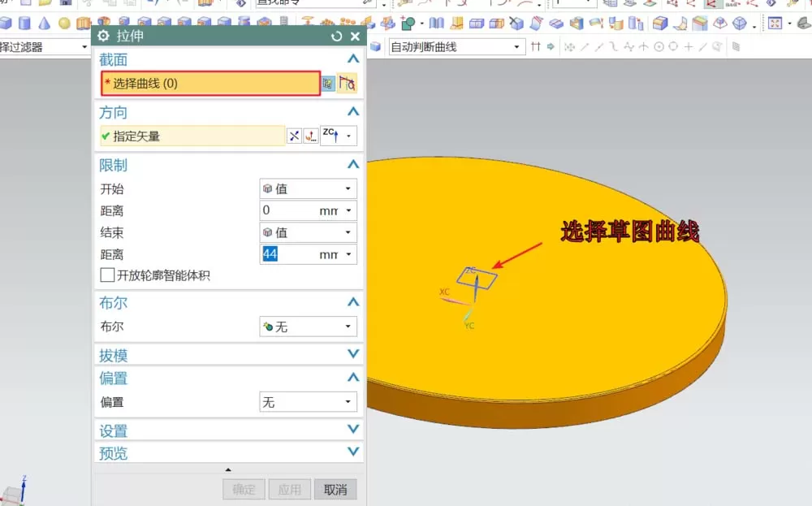Select the cylinder primitive icon
812x506 pixels.
[x=24, y=24]
